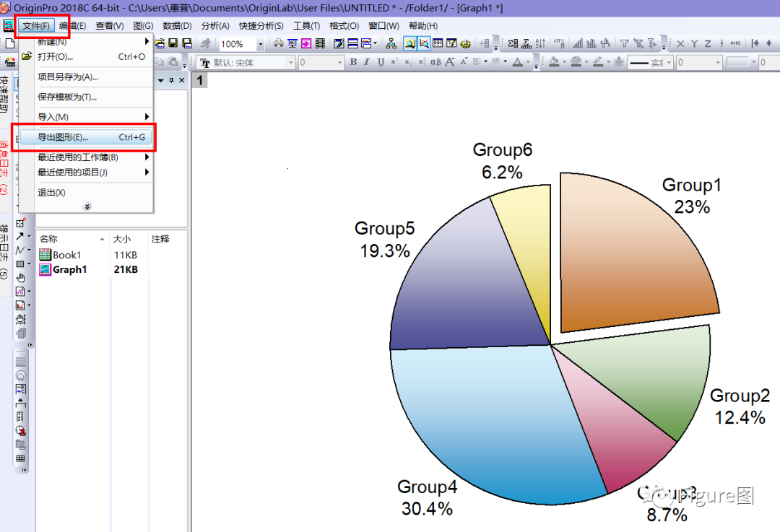
Task: Expand 最近使用的项目(J) submenu
Action: 85,172
